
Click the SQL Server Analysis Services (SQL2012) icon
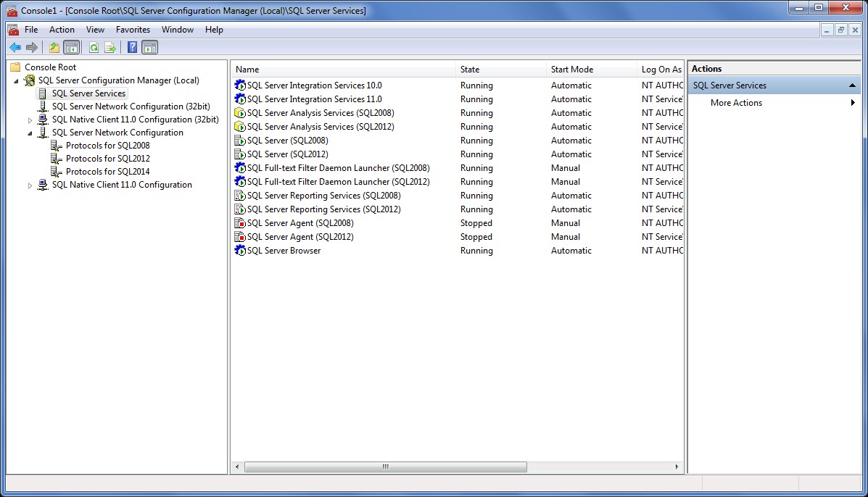point(240,127)
